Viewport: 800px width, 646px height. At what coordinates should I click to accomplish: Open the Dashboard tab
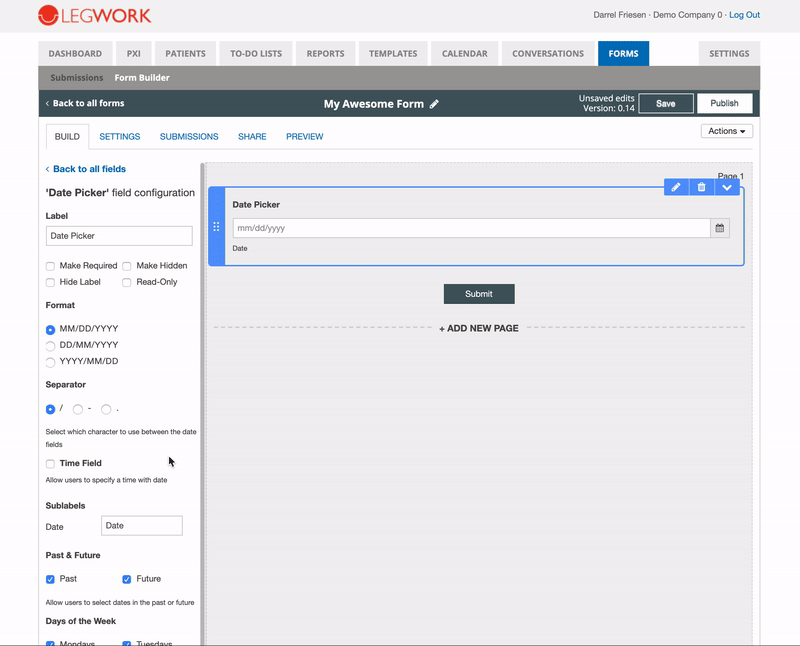coord(75,54)
